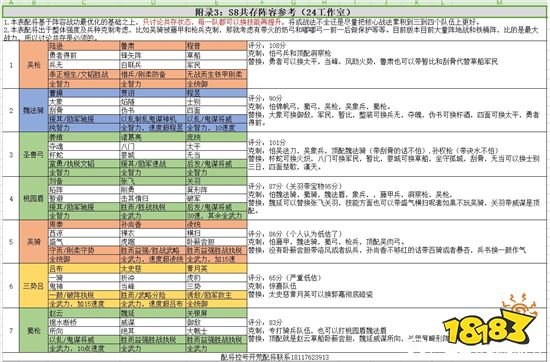The height and width of the screenshot is (362, 550).
Task: Click the '八门' skill cell under 诸葛亮
Action: pos(152,146)
